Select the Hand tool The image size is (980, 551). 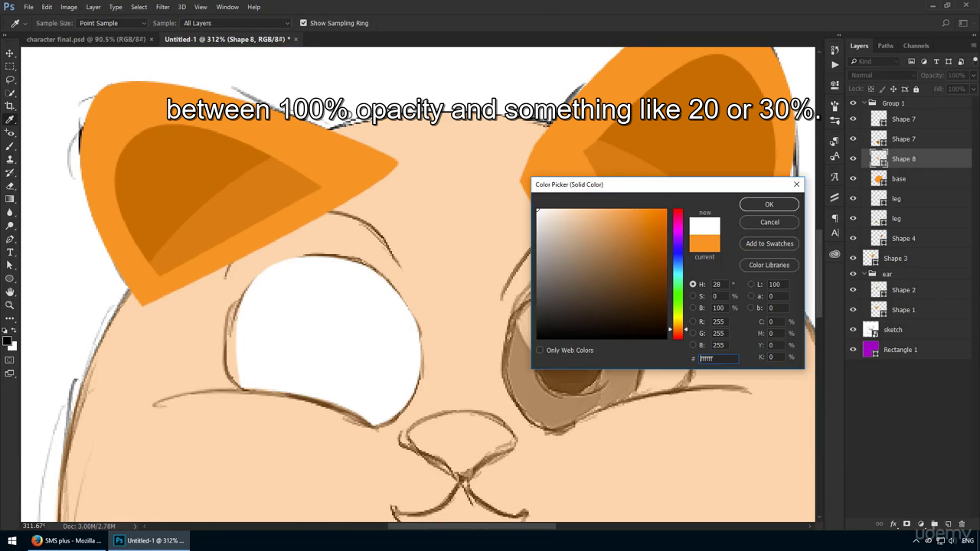coord(10,292)
